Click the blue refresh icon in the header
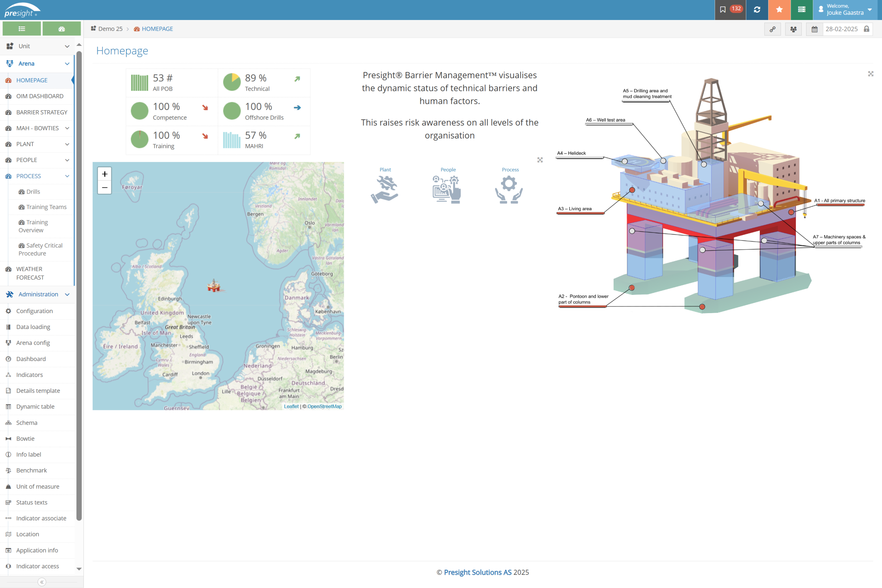 point(757,10)
